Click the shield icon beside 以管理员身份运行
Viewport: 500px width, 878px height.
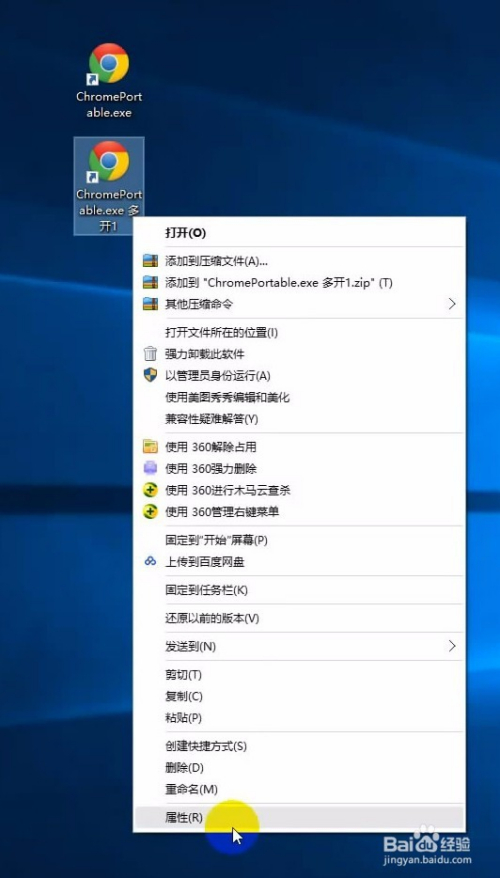tap(150, 375)
